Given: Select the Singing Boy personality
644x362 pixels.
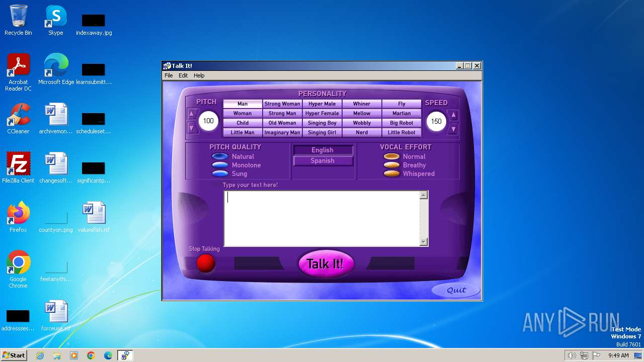Looking at the screenshot, I should pyautogui.click(x=322, y=123).
